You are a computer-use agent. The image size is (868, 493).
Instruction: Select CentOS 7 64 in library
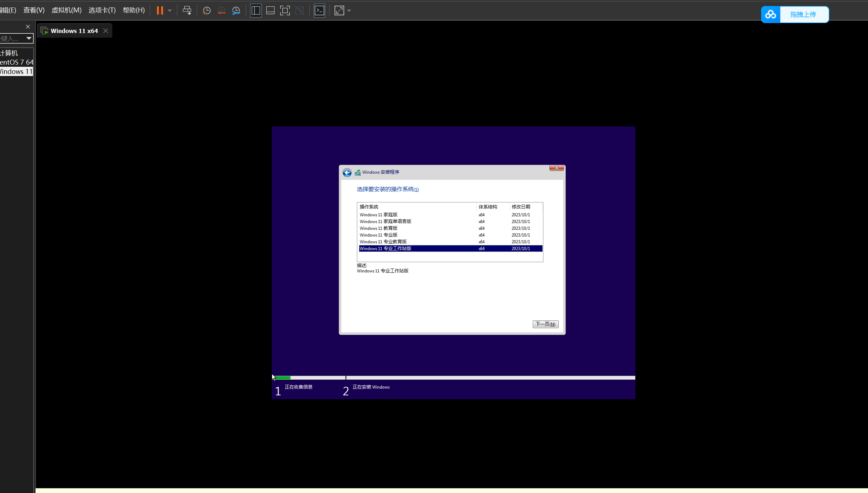coord(16,62)
